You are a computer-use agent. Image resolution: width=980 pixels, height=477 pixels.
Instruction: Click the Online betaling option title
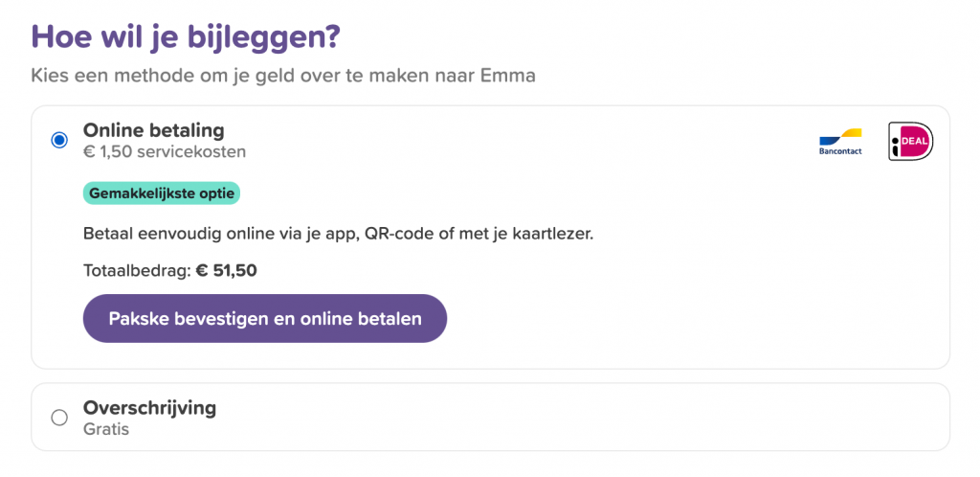(154, 130)
